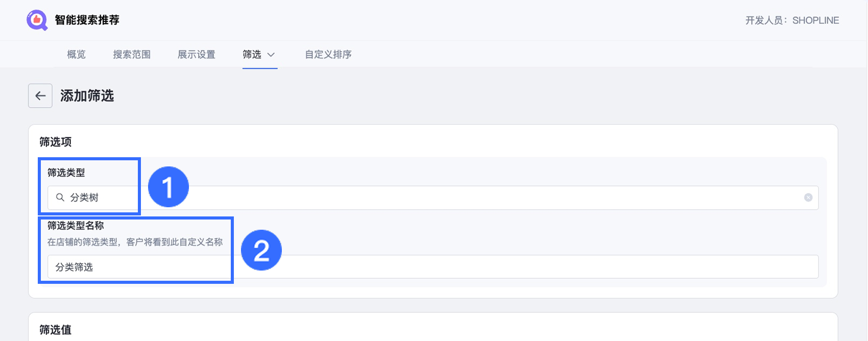Viewport: 868px width, 341px height.
Task: Go to the 展示设置 tab
Action: (x=197, y=55)
